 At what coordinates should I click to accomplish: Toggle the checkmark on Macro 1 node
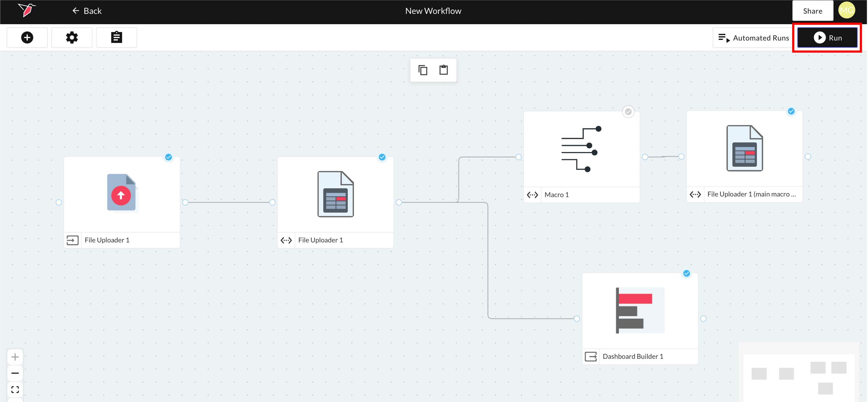[x=628, y=112]
